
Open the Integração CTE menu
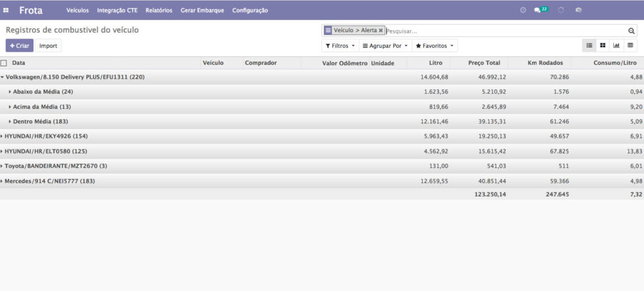tap(118, 10)
